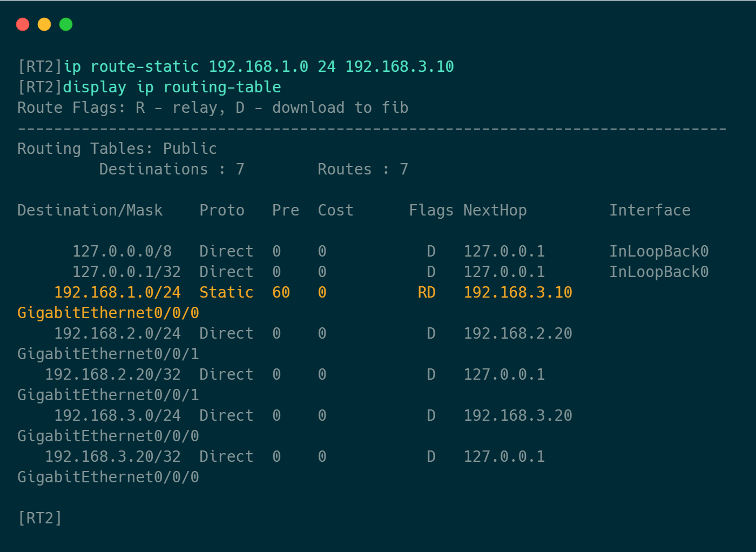Click the Proto column header

click(221, 210)
